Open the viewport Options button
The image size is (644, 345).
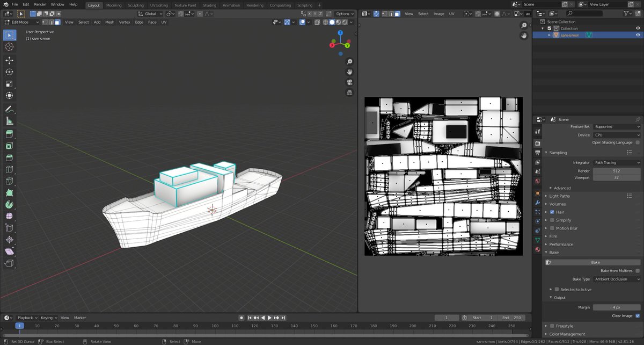[345, 13]
